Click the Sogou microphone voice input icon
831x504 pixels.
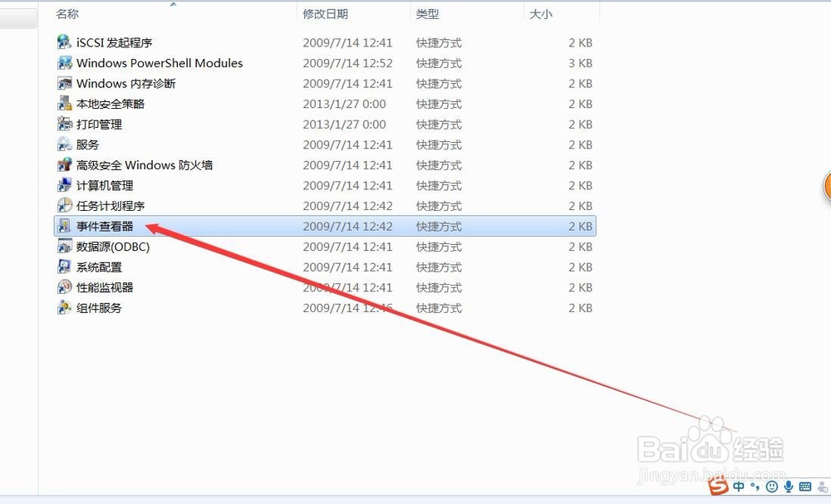click(789, 487)
